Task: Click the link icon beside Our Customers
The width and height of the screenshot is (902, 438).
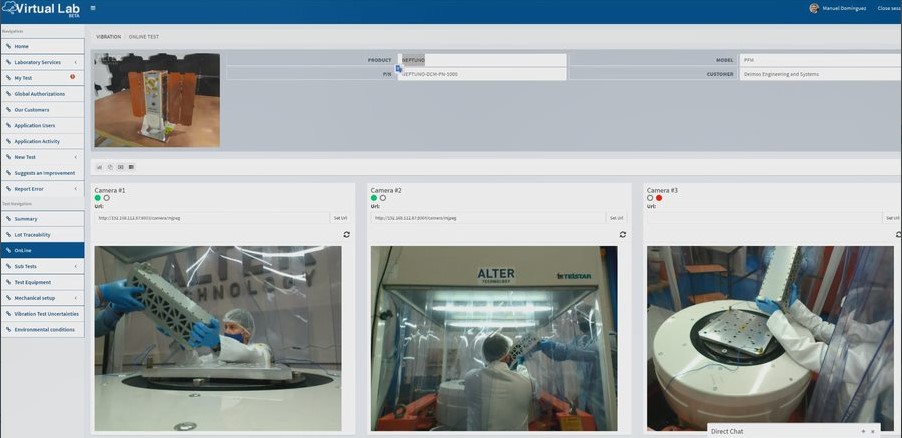Action: pos(8,109)
